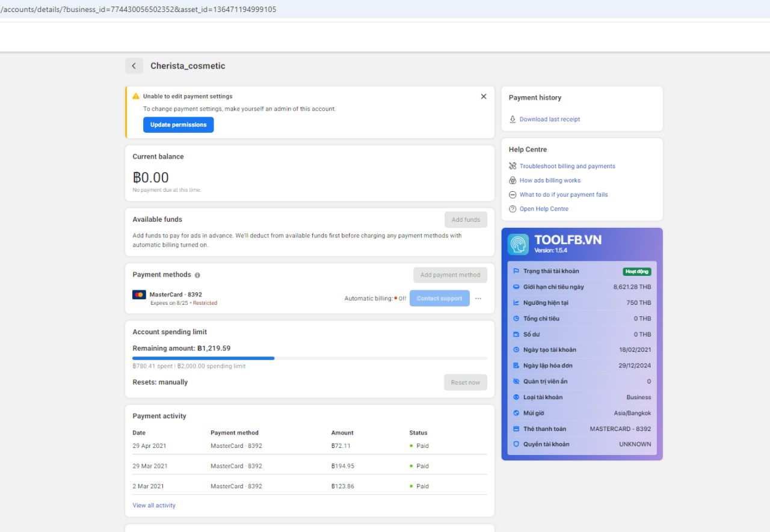Click globe icon beside Múi giờ
Viewport: 770px width, 532px height.
(x=516, y=413)
